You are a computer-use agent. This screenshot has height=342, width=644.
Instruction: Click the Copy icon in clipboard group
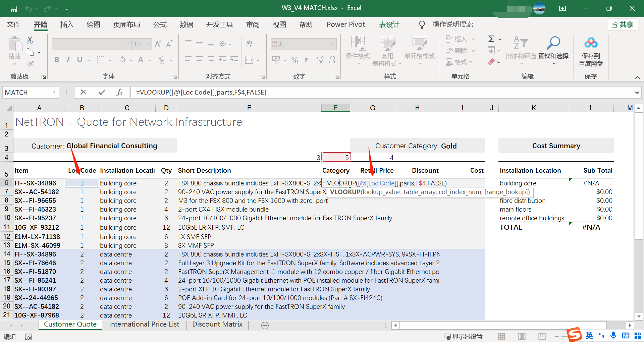click(x=30, y=52)
